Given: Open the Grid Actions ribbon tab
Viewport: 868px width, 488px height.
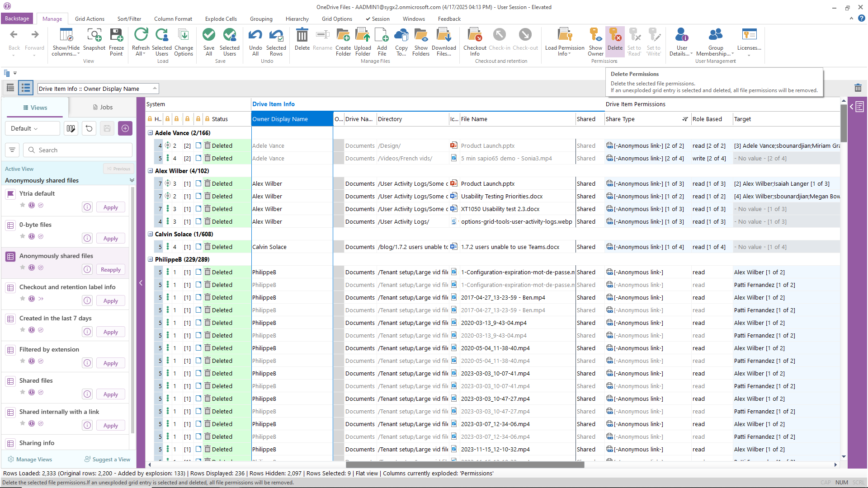Looking at the screenshot, I should tap(90, 19).
